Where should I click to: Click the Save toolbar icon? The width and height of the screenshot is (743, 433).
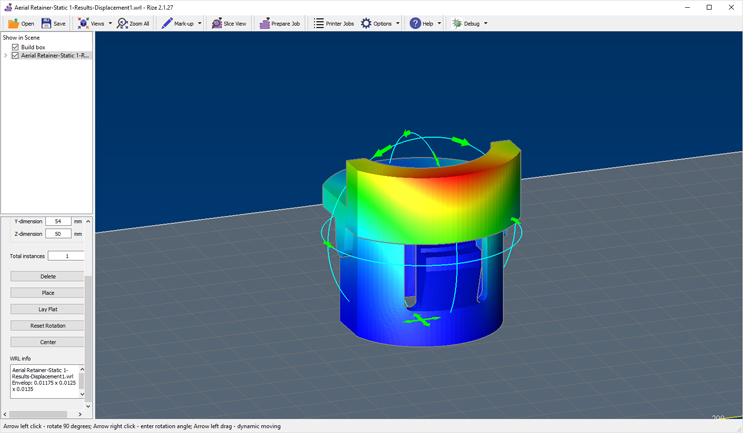click(x=46, y=23)
